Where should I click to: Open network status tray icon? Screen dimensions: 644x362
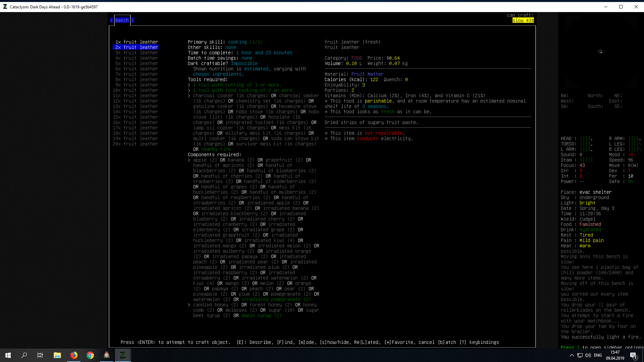pyautogui.click(x=580, y=355)
